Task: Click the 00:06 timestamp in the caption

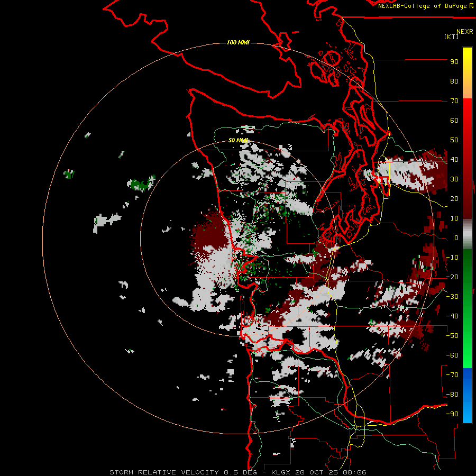Action: point(354,472)
